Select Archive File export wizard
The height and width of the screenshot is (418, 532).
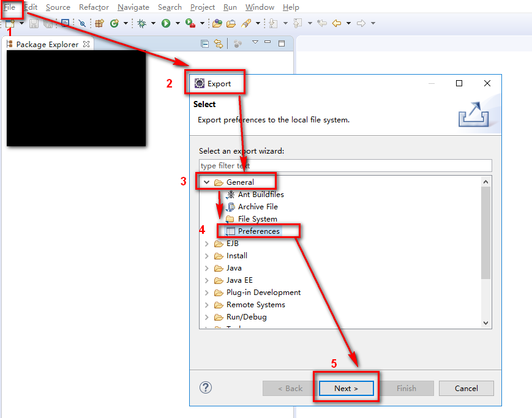coord(258,207)
